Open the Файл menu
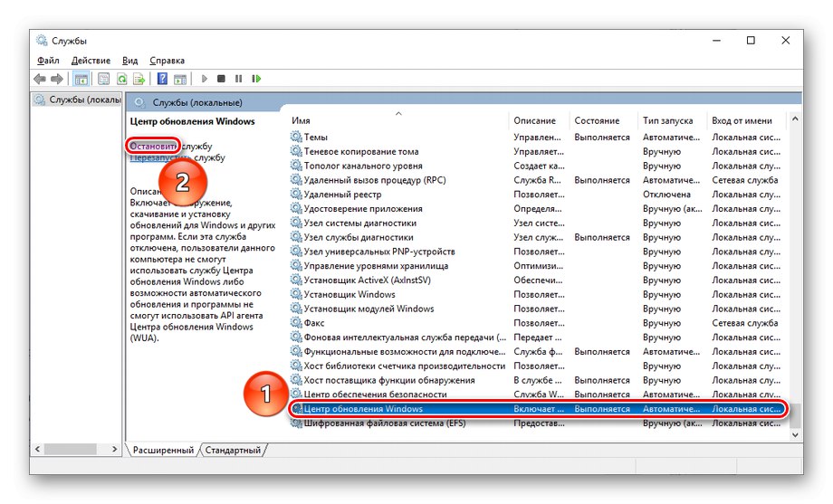Viewport: 833px width, 504px height. point(48,61)
